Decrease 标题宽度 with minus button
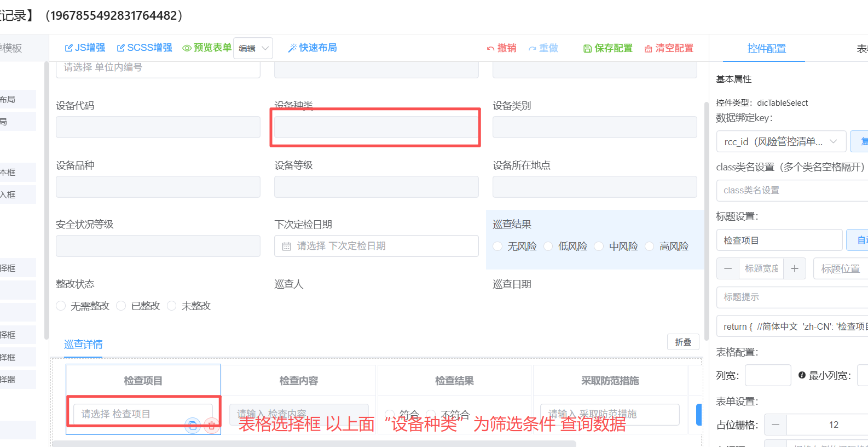Viewport: 868px width, 447px height. 727,268
